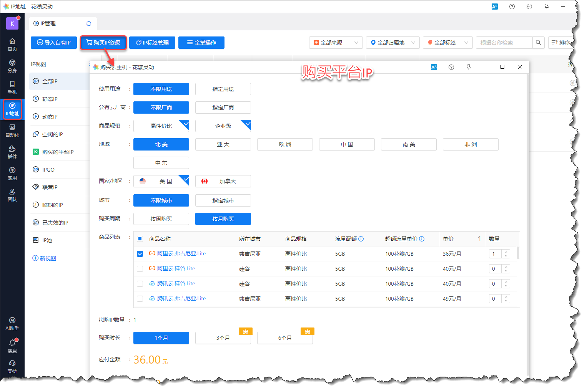Open the 阿里云.硅谷.Lite product link

(176, 269)
